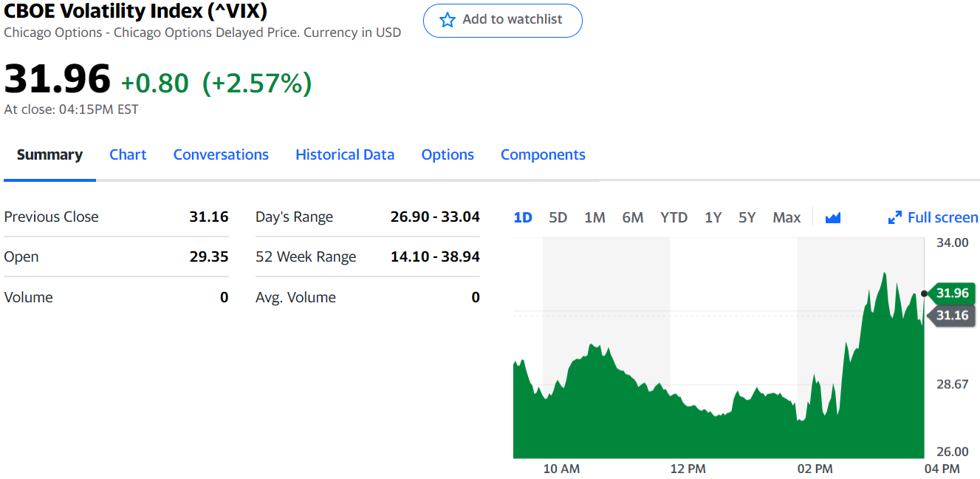View the Components tab
Screen dimensions: 980x479
[x=543, y=154]
